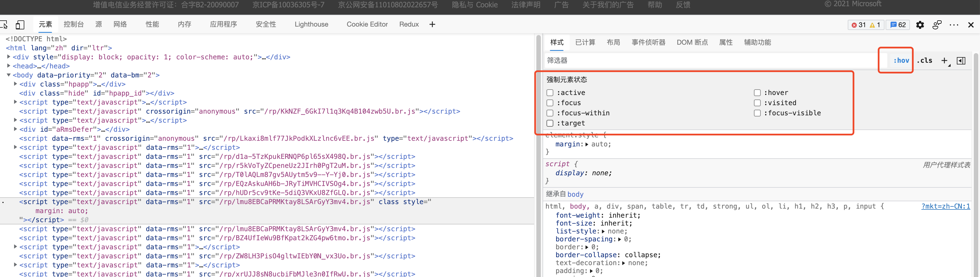This screenshot has height=277, width=980.
Task: Click the ?mkt=zh-CN:1 stylesheet link
Action: point(945,206)
